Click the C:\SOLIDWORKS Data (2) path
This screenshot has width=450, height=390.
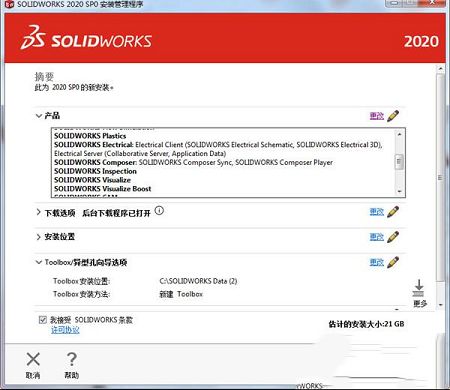point(198,281)
